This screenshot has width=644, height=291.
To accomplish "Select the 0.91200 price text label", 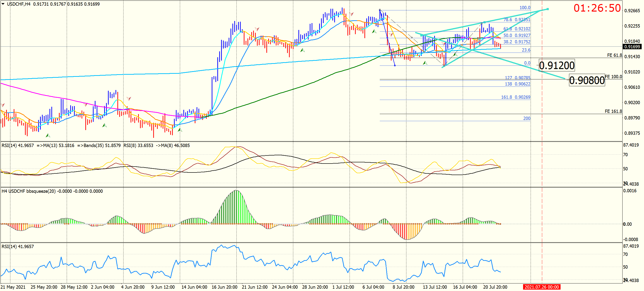I will (x=557, y=66).
